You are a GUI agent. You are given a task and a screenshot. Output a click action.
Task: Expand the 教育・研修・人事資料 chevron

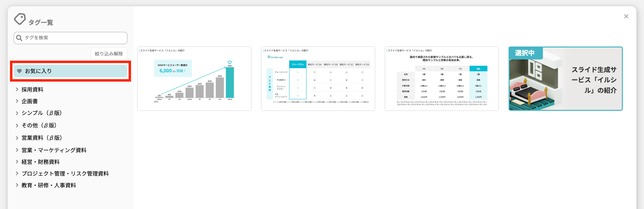tap(17, 185)
